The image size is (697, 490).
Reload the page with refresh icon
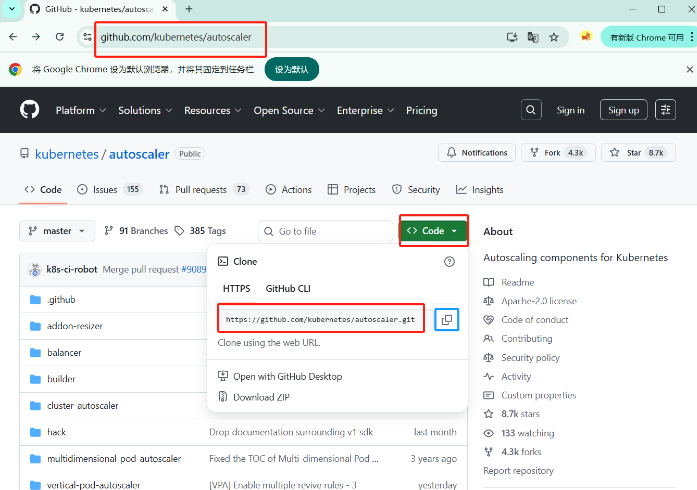tap(60, 37)
